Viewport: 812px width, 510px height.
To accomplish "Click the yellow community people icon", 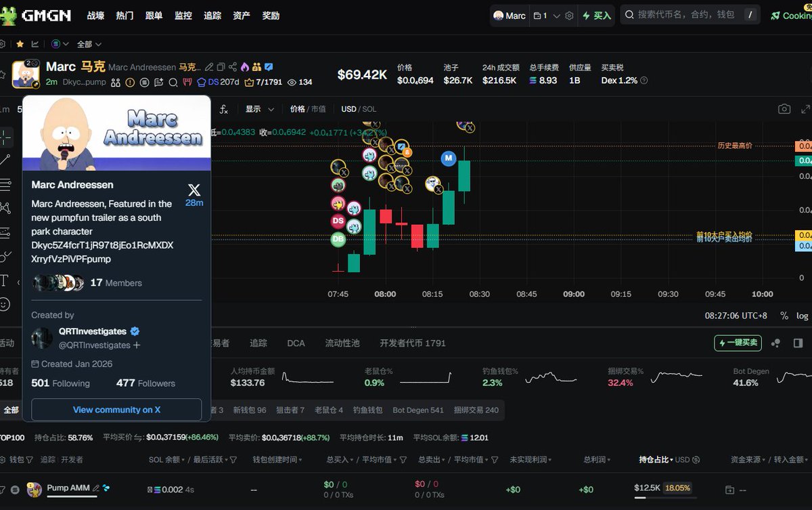I will coord(256,67).
